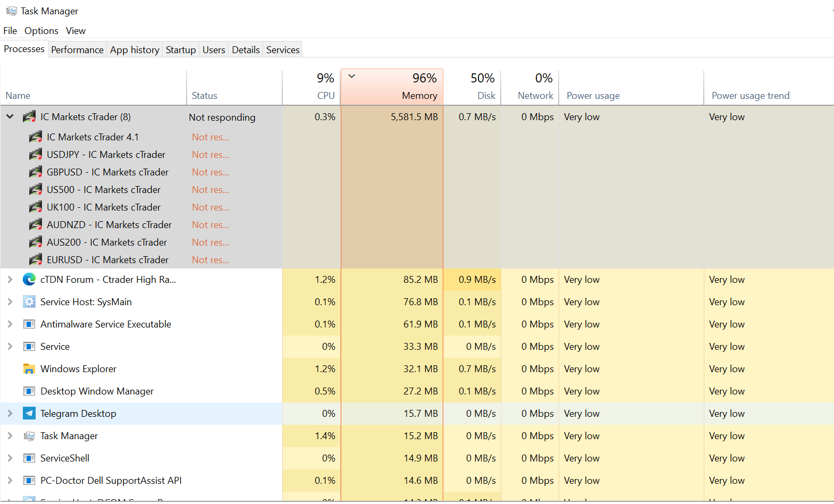Sort by Power usage trend column
The width and height of the screenshot is (834, 504).
769,88
